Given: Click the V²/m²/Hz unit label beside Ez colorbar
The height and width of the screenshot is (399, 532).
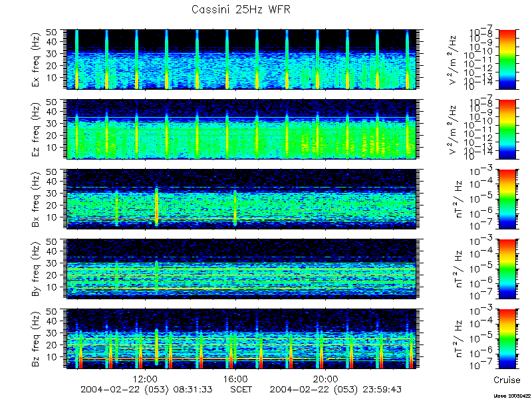Looking at the screenshot, I should (x=453, y=129).
